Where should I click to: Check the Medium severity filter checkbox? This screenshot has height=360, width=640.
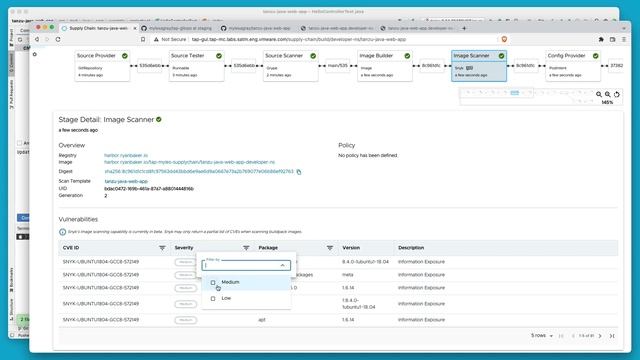click(213, 282)
